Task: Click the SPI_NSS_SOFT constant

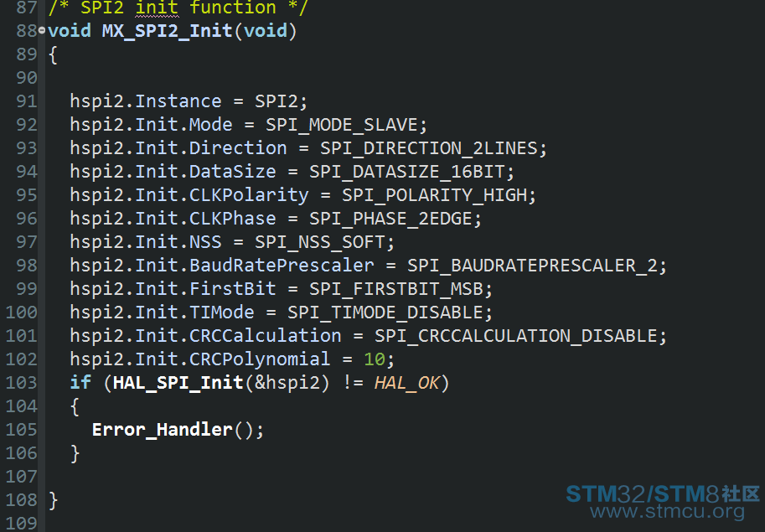Action: (319, 242)
